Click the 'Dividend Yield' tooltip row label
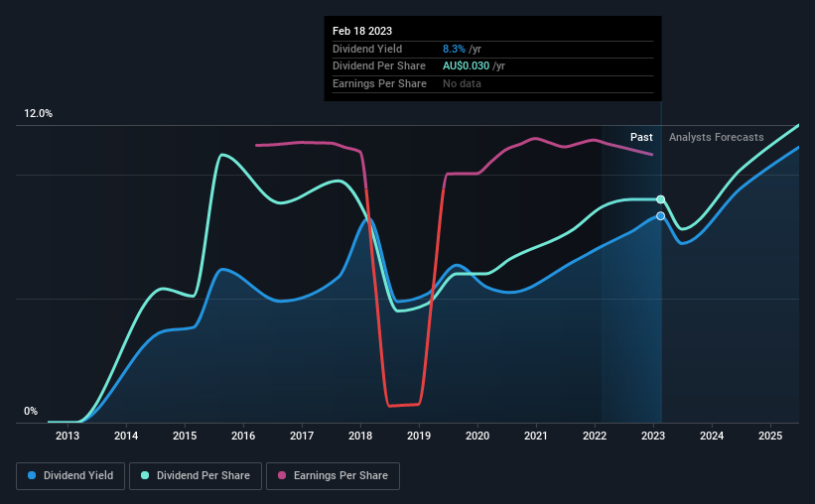 point(367,49)
